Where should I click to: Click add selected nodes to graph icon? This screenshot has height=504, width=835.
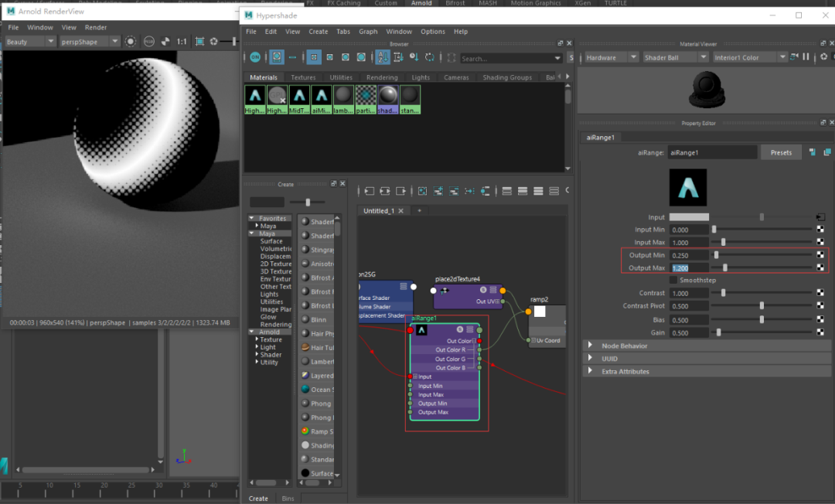438,191
